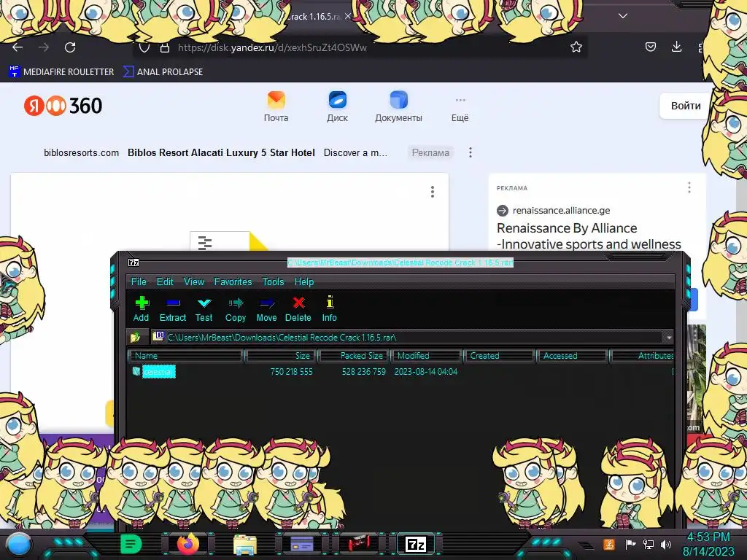Click the browser forward arrow

click(x=44, y=47)
